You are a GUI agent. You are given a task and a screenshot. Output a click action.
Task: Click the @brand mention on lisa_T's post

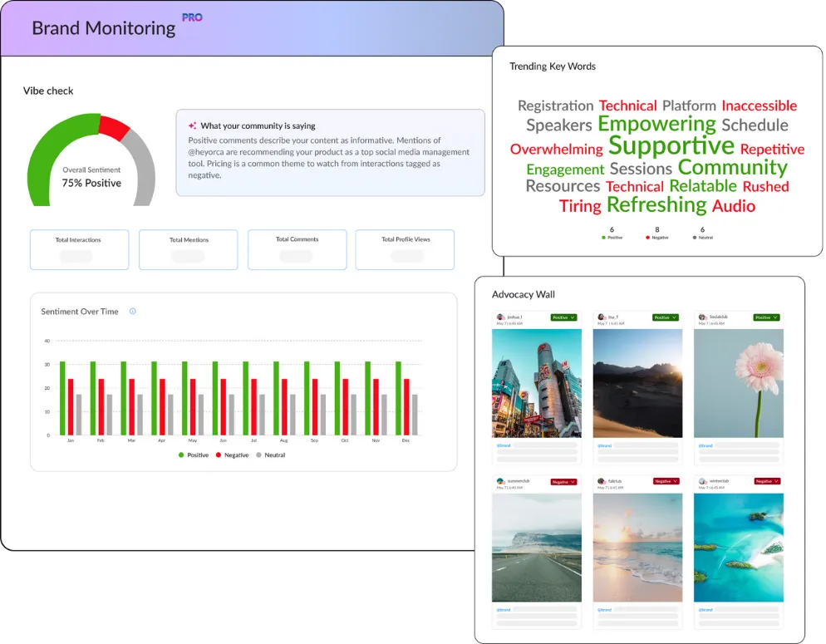tap(604, 445)
